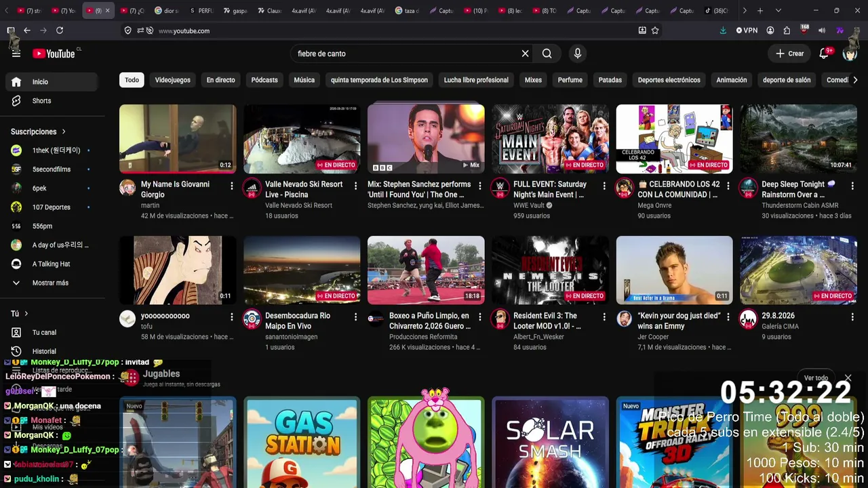
Task: Open the notifications bell
Action: [x=825, y=54]
